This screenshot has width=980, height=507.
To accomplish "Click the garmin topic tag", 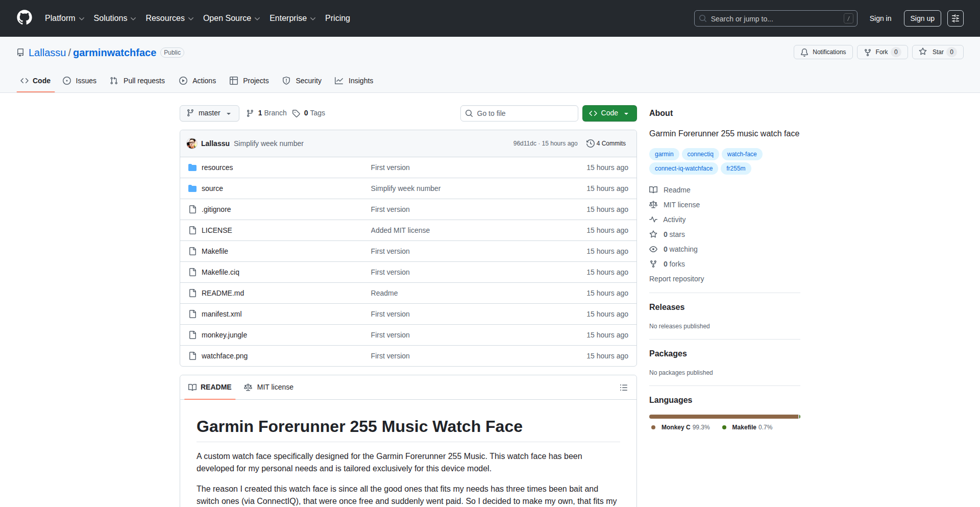I will click(664, 154).
